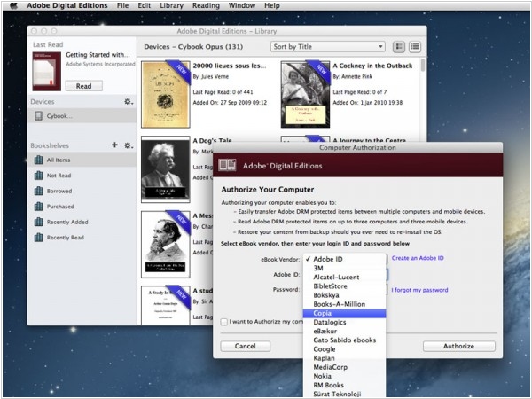This screenshot has width=532, height=399.
Task: Click the Create an Adobe ID link
Action: click(x=418, y=258)
